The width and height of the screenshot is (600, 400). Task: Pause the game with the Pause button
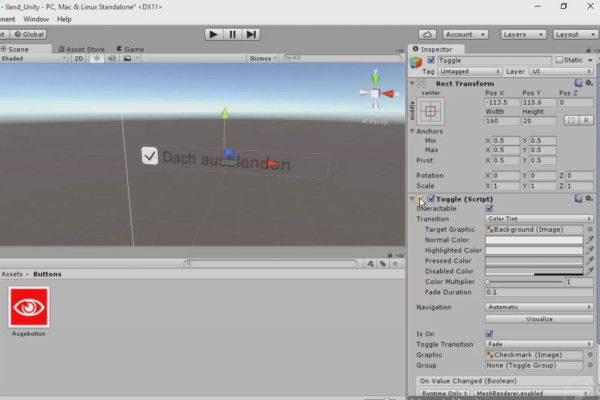point(232,34)
